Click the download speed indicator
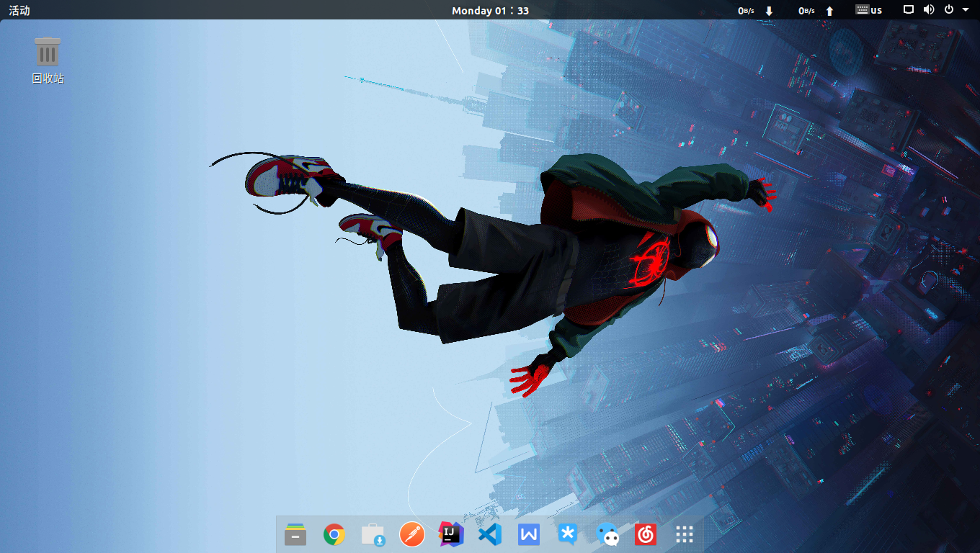The height and width of the screenshot is (553, 980). 755,10
